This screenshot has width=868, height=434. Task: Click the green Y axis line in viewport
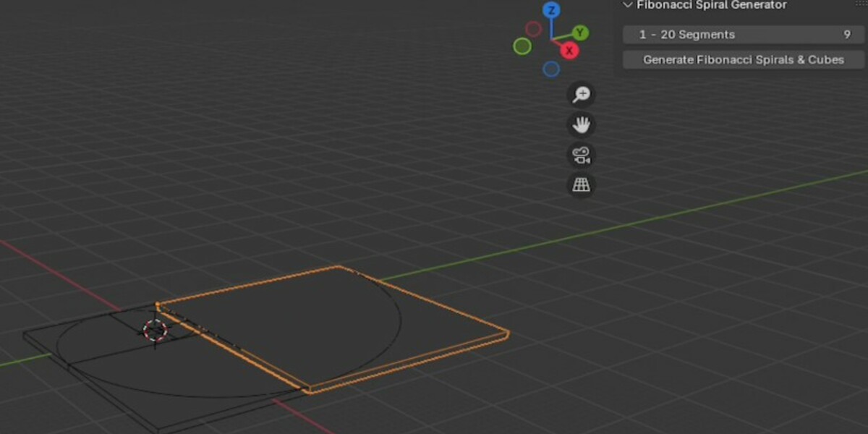click(x=651, y=218)
